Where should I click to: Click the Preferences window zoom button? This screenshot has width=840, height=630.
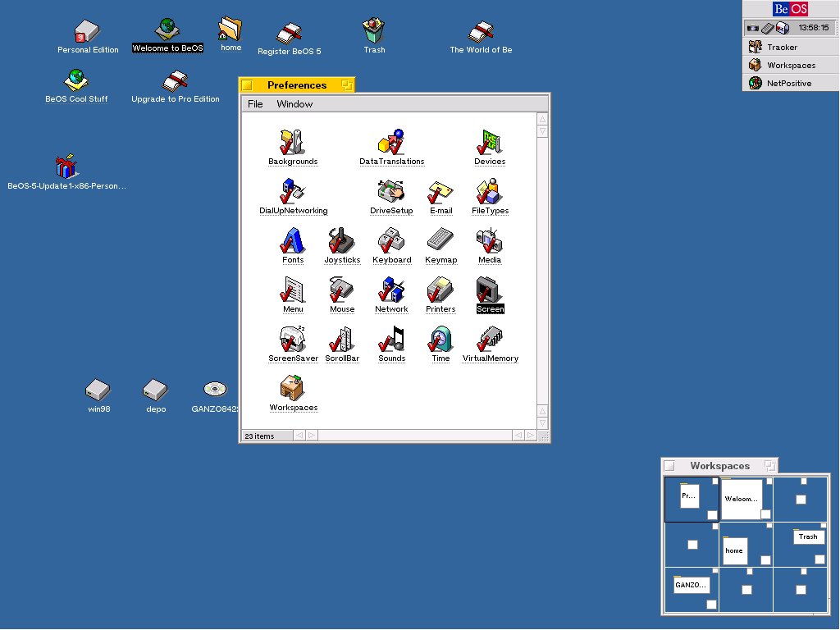click(x=347, y=85)
